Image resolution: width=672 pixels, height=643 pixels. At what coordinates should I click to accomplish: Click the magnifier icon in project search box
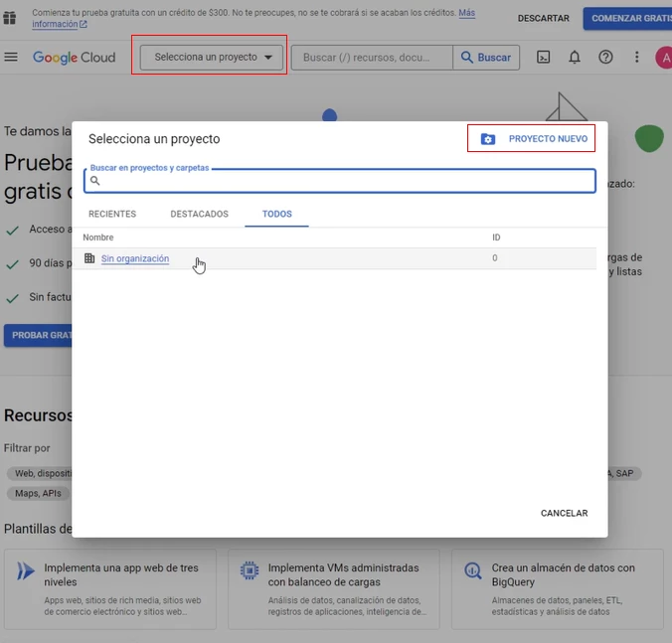[x=95, y=181]
